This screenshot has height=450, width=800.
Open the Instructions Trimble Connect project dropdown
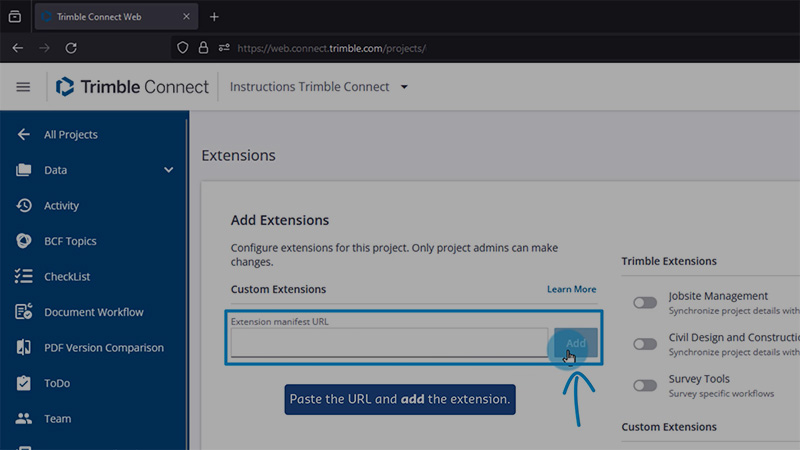[319, 87]
